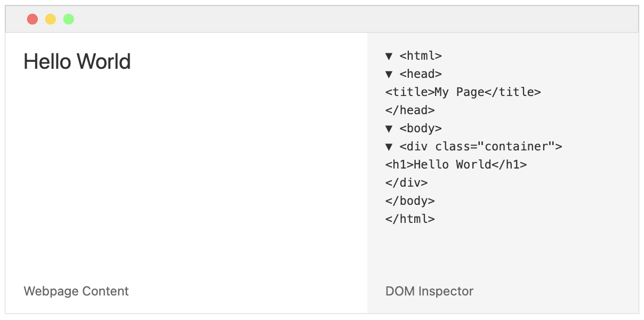Select the closing html tag line

click(410, 219)
